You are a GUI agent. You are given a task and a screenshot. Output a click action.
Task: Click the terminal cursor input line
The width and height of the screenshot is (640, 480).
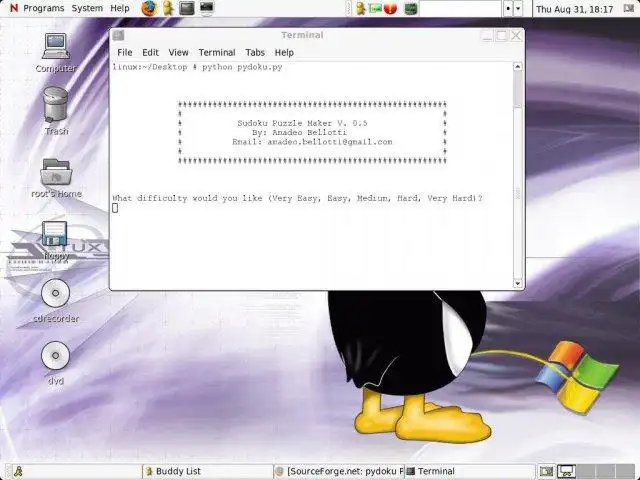tap(115, 208)
